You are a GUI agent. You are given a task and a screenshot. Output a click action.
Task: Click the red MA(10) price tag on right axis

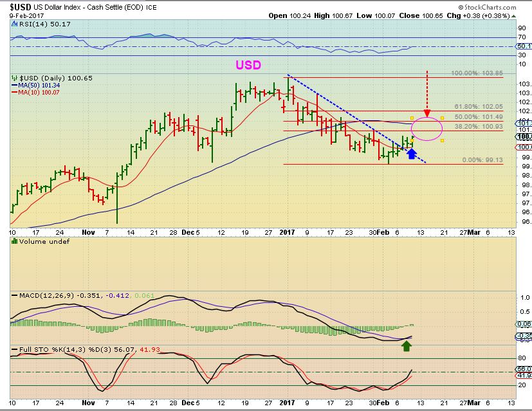tap(524, 147)
